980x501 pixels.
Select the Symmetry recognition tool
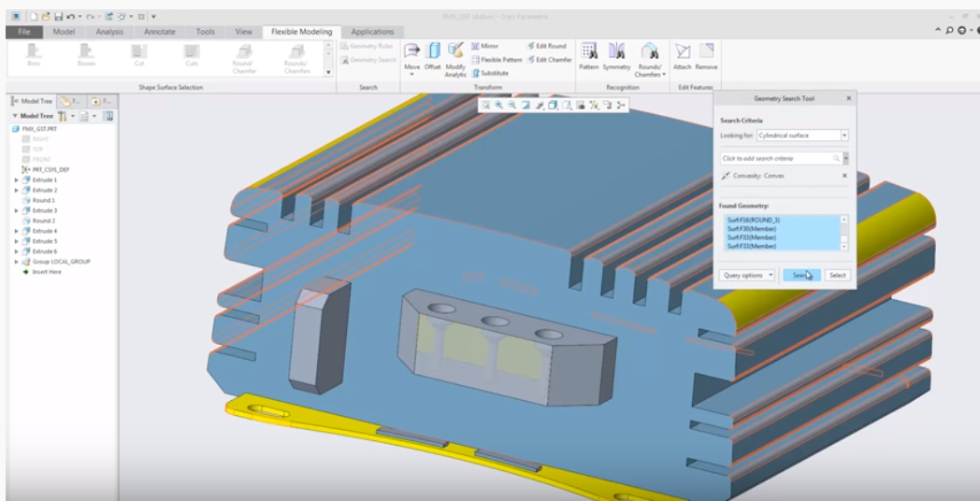pyautogui.click(x=616, y=53)
